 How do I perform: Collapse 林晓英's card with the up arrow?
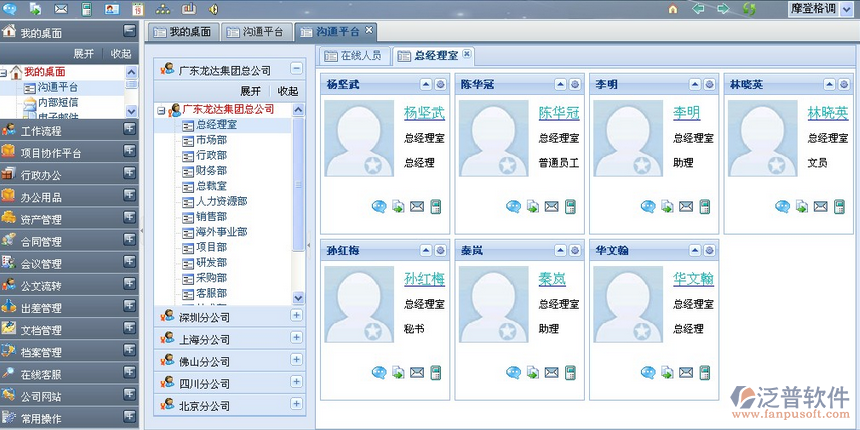(826, 85)
